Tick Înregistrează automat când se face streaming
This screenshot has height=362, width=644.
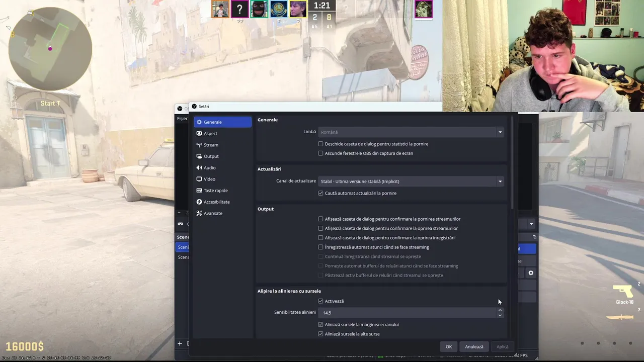point(320,247)
